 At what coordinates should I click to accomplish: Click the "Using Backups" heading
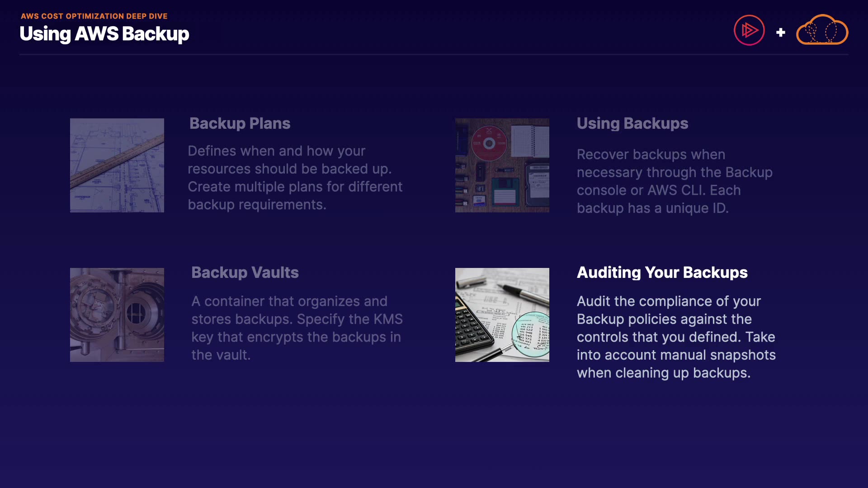pyautogui.click(x=632, y=123)
